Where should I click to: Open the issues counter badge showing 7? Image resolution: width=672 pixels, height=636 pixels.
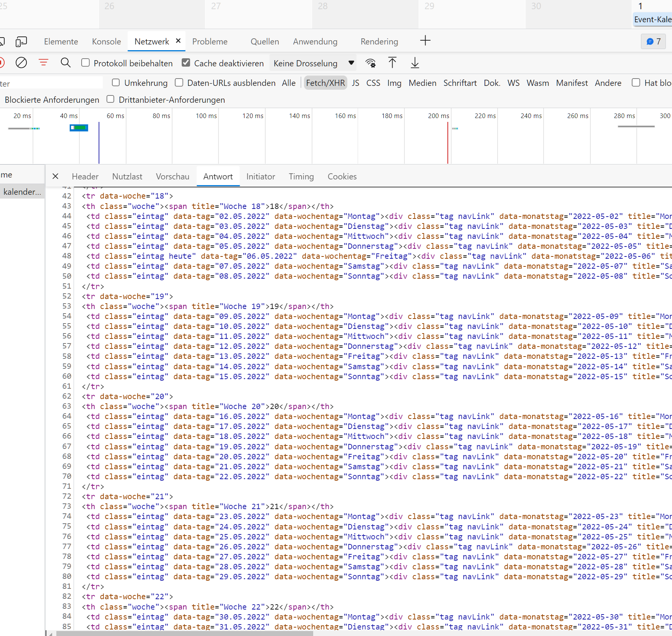[653, 41]
